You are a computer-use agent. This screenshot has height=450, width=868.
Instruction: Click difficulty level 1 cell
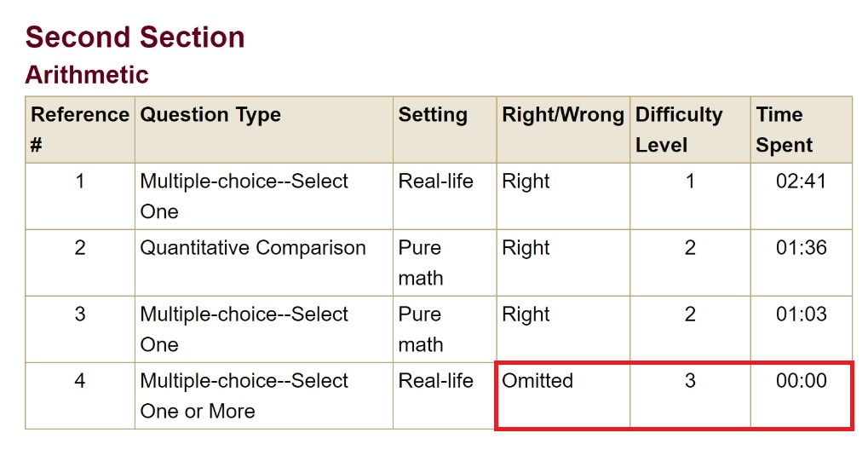click(x=690, y=182)
